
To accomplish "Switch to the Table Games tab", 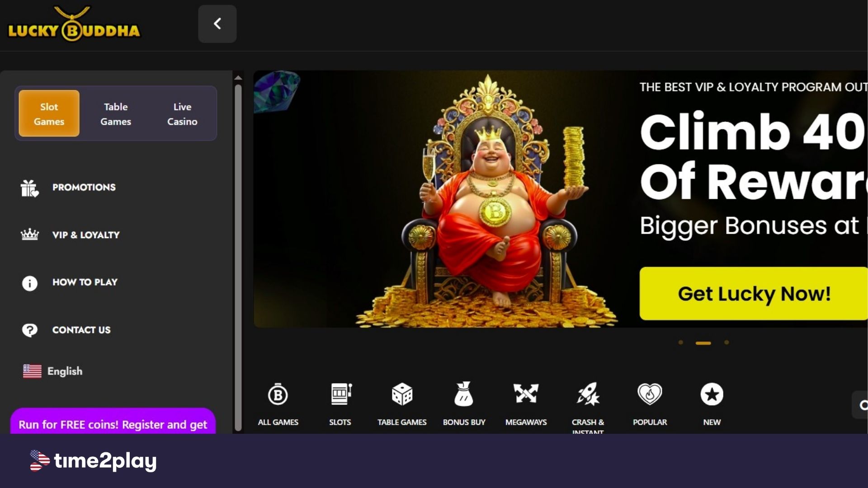I will pos(116,114).
